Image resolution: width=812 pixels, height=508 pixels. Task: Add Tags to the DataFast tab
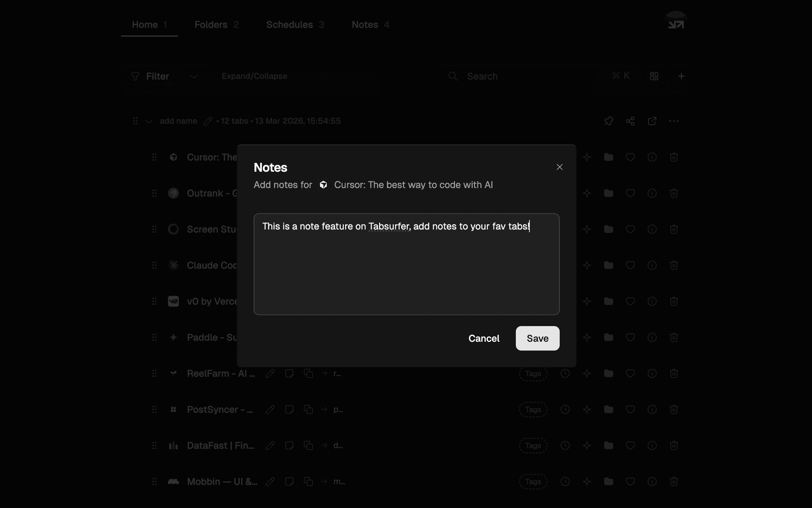(x=533, y=445)
